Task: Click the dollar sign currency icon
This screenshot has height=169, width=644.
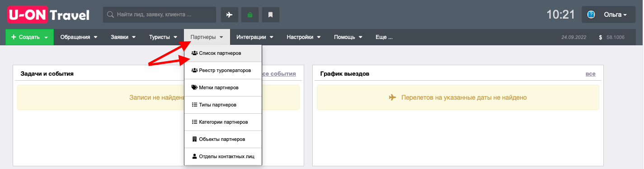Action: (x=601, y=38)
